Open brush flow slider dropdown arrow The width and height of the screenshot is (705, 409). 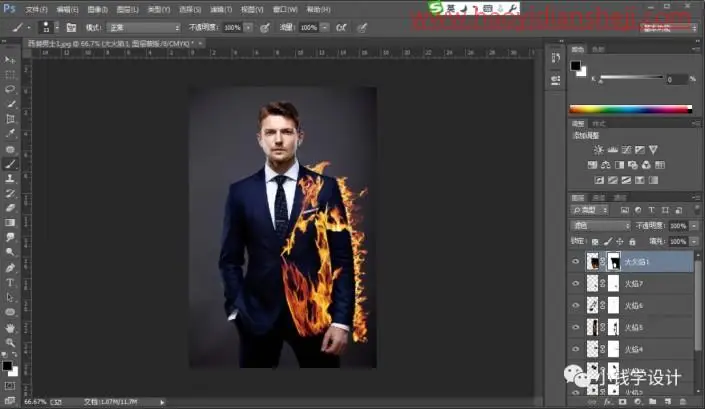[325, 28]
